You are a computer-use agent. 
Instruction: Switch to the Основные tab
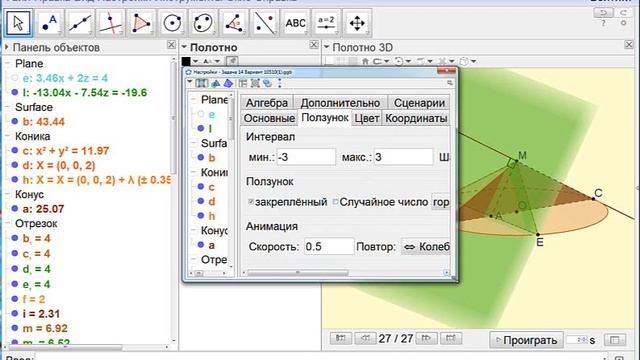pyautogui.click(x=269, y=118)
